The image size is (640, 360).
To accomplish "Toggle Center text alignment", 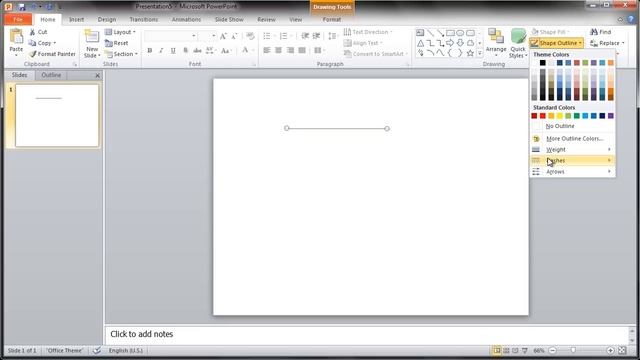I will [x=278, y=50].
